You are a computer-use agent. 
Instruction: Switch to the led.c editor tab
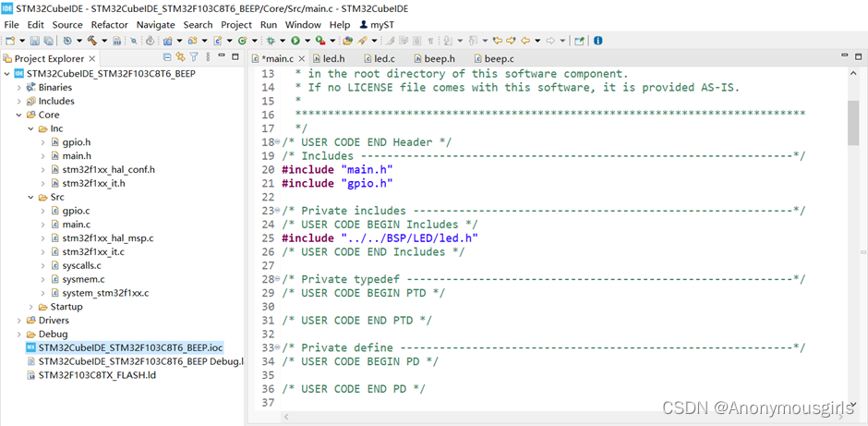click(380, 58)
